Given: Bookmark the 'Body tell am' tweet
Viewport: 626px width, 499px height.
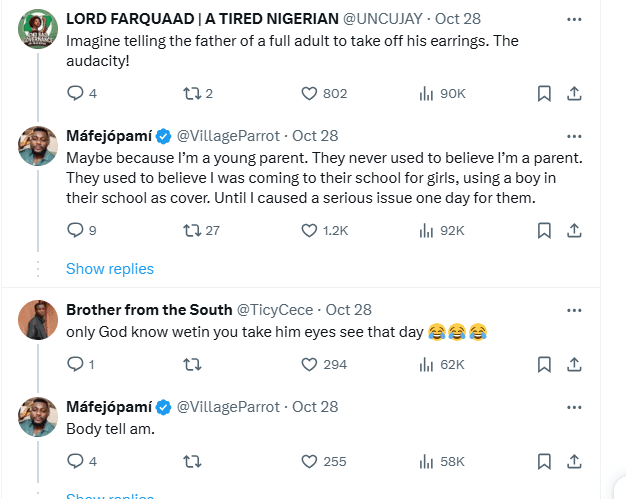Looking at the screenshot, I should click(544, 461).
